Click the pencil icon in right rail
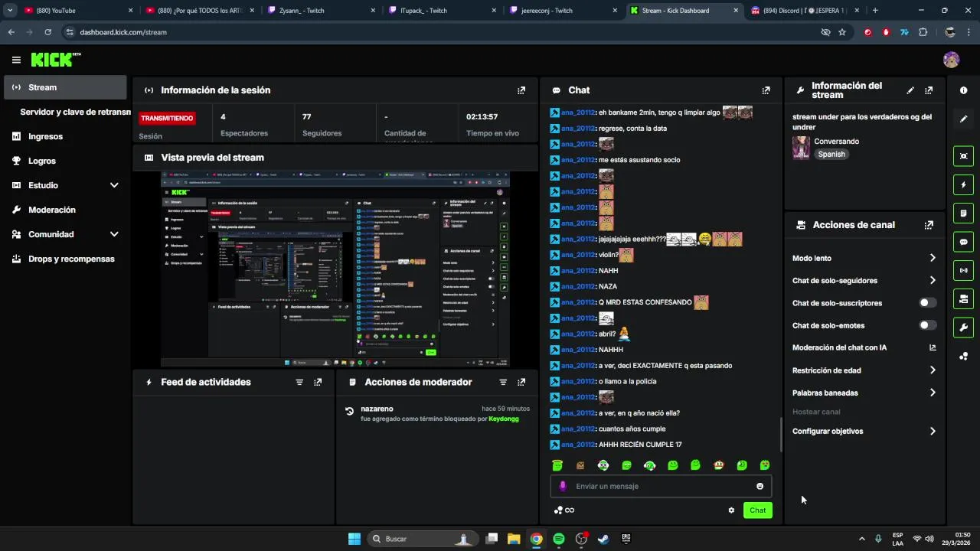 (x=963, y=119)
